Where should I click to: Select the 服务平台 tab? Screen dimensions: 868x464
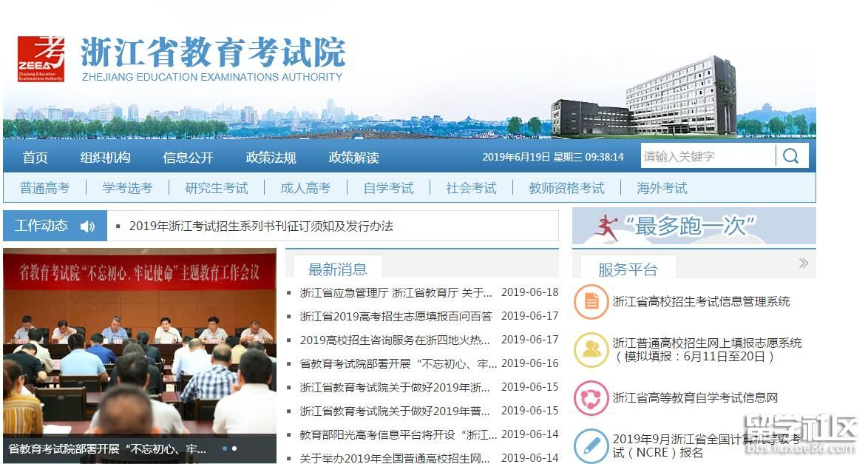(x=627, y=269)
